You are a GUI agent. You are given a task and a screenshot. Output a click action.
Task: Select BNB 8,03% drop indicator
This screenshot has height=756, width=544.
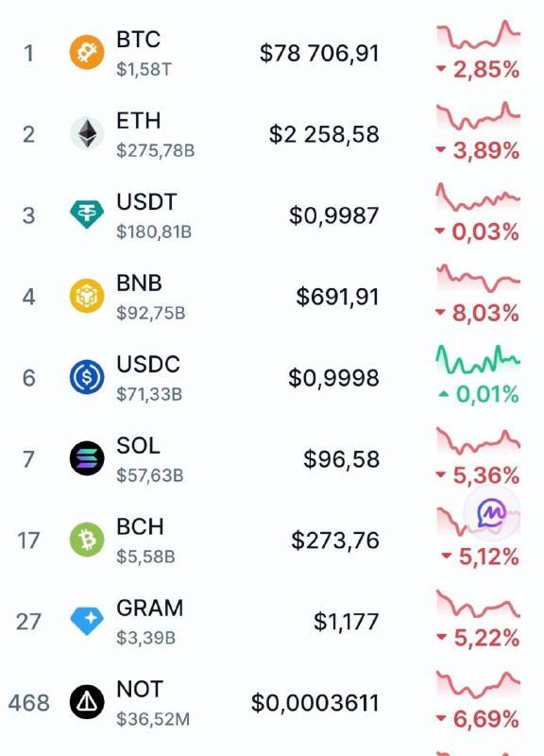(477, 313)
